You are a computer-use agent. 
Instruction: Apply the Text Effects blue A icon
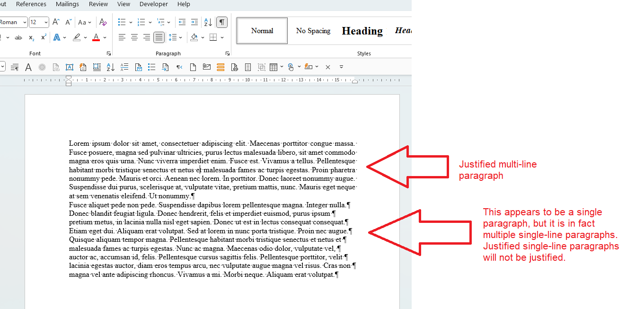[57, 37]
